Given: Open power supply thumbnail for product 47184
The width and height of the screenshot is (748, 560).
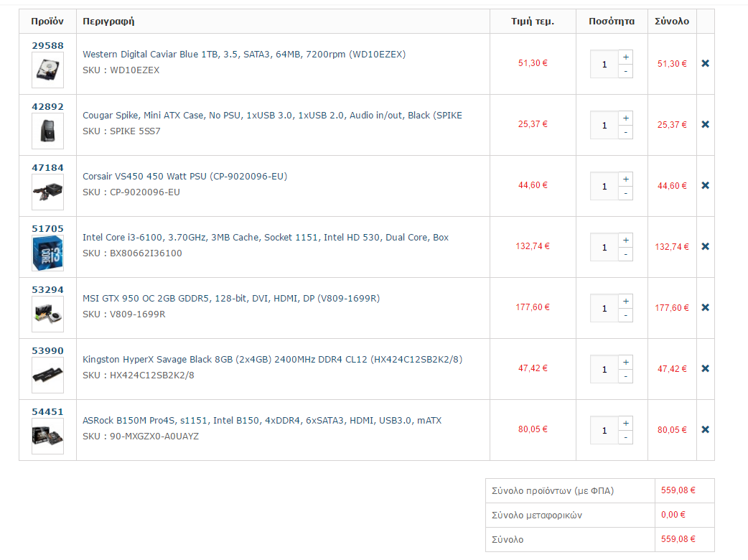Looking at the screenshot, I should 47,192.
